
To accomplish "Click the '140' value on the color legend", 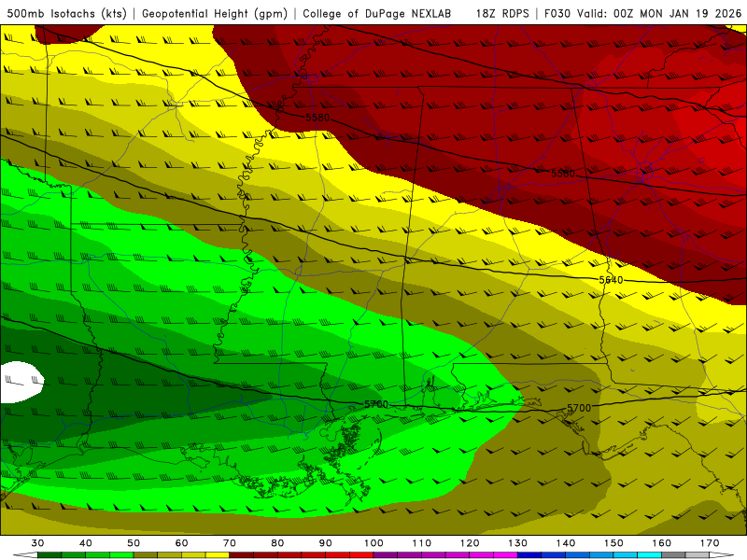I will pos(566,543).
